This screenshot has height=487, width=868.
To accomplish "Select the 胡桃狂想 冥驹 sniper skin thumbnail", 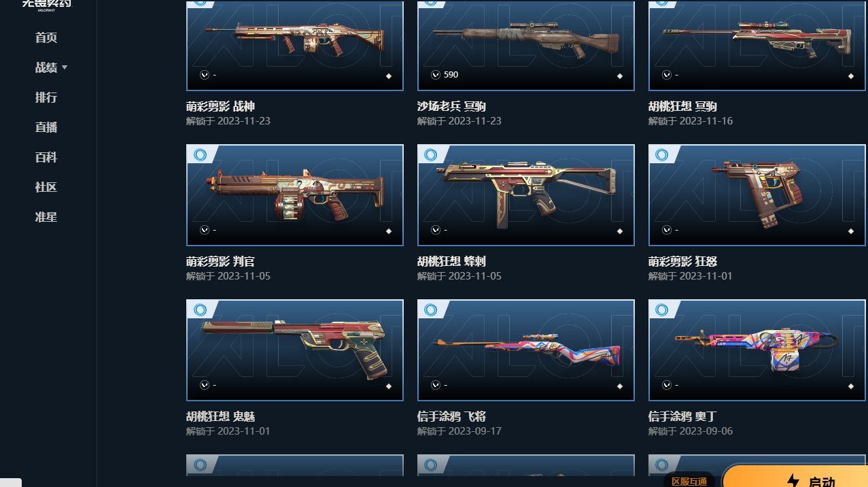I will [x=757, y=46].
